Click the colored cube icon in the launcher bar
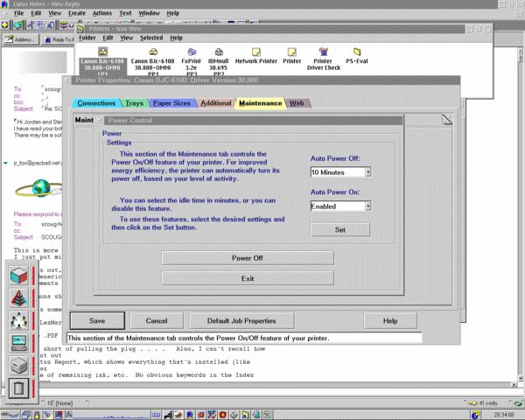 (18, 276)
